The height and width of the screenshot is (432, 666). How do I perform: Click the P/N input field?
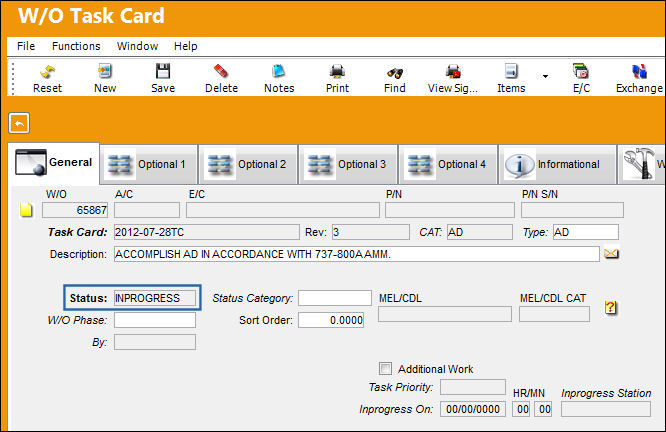pyautogui.click(x=450, y=210)
